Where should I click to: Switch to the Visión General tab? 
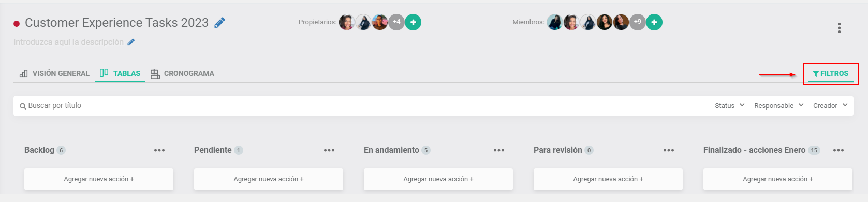tap(54, 73)
